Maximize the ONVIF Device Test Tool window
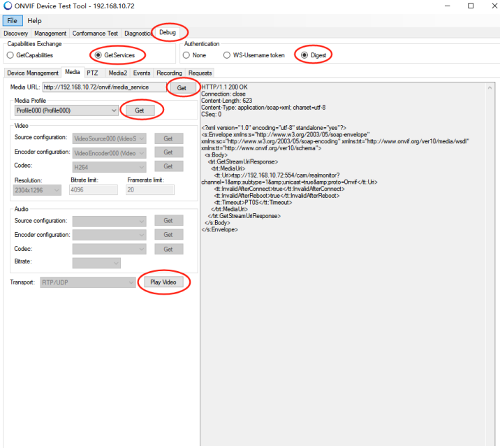This screenshot has height=448, width=500. tap(471, 6)
